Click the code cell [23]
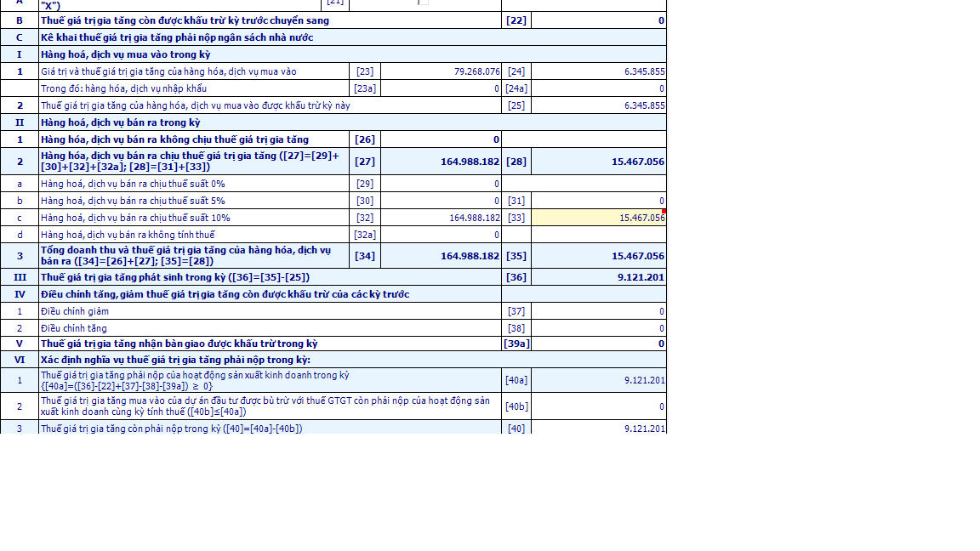 point(365,71)
